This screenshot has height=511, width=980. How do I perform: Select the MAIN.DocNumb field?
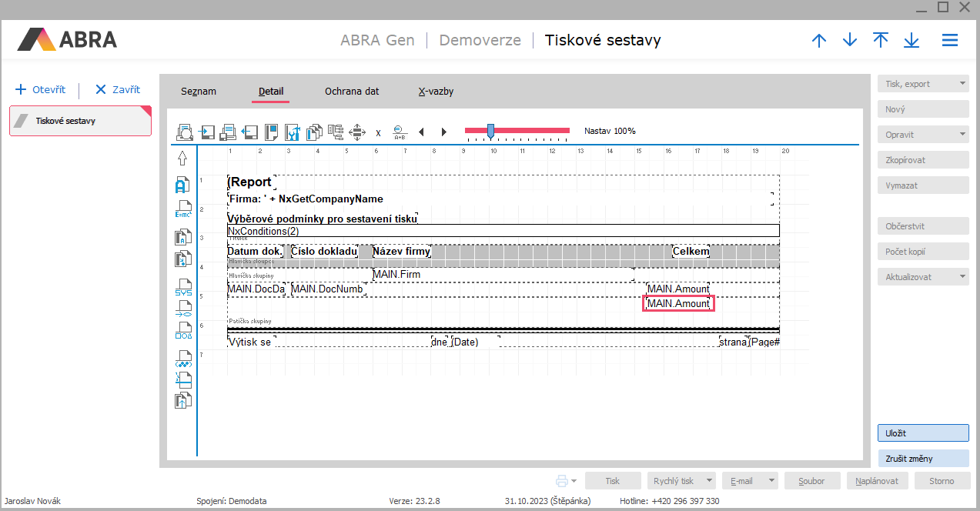click(x=328, y=289)
